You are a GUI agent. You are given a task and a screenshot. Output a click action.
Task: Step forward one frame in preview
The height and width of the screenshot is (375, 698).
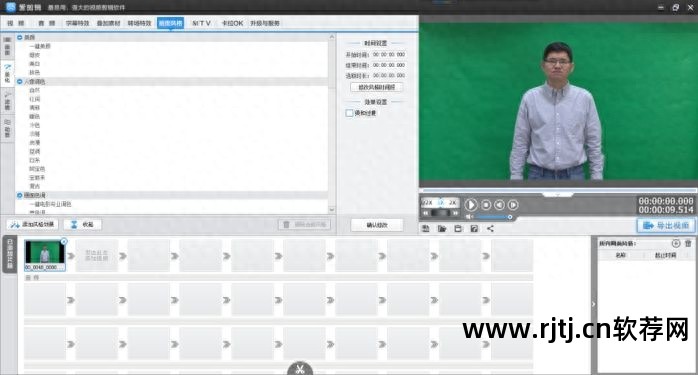pos(513,205)
